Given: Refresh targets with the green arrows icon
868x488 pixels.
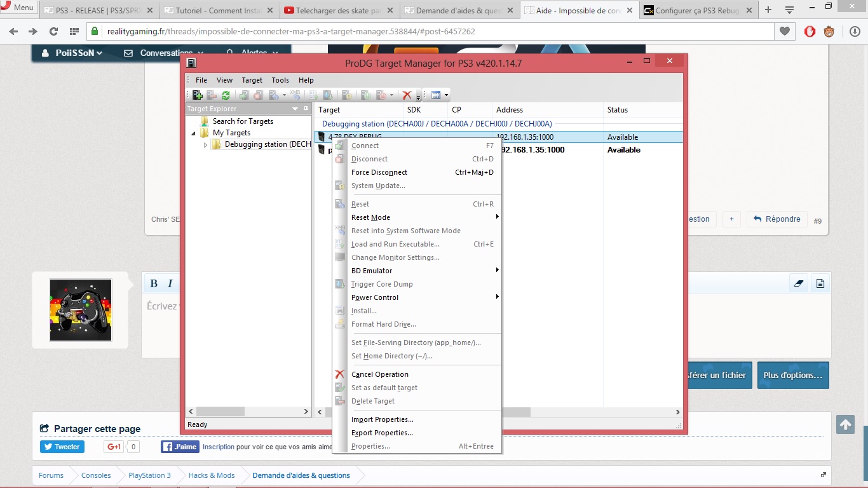Looking at the screenshot, I should (x=226, y=95).
